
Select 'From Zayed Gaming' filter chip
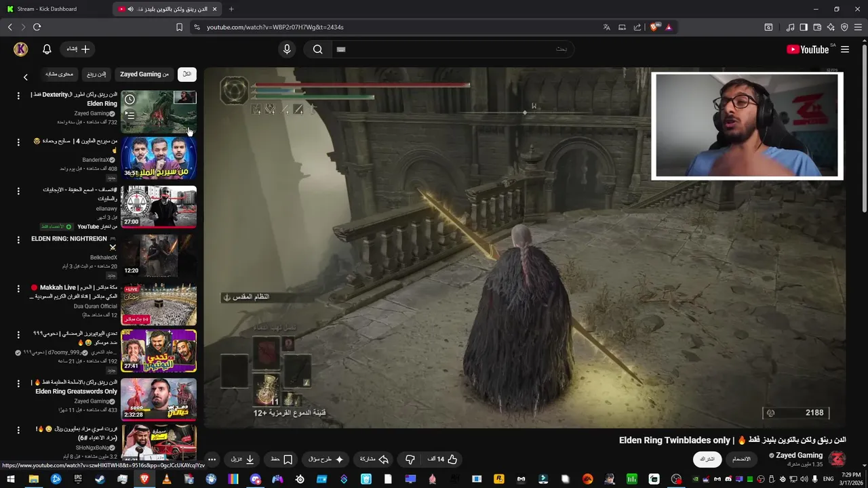144,74
